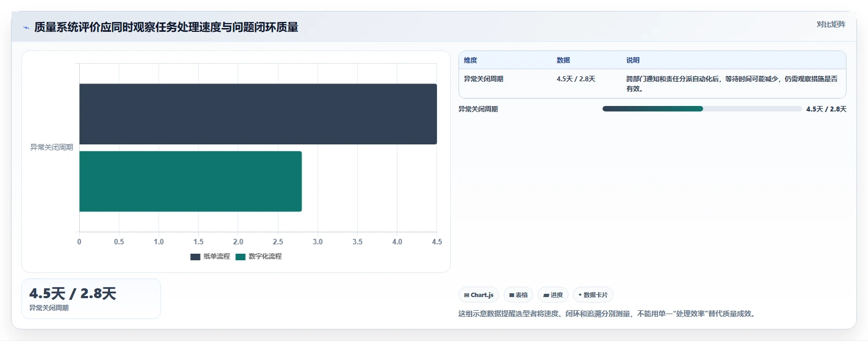Click the 维度 column header

click(471, 60)
